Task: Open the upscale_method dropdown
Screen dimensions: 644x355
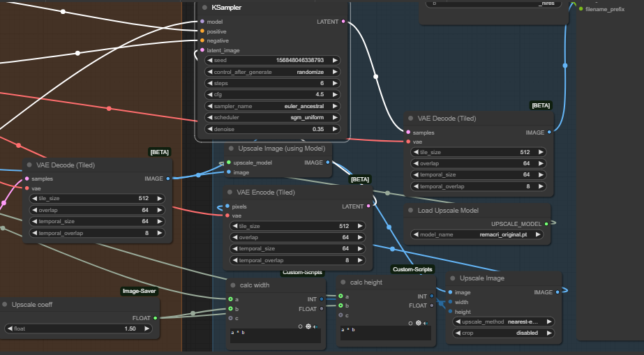Action: pyautogui.click(x=502, y=322)
